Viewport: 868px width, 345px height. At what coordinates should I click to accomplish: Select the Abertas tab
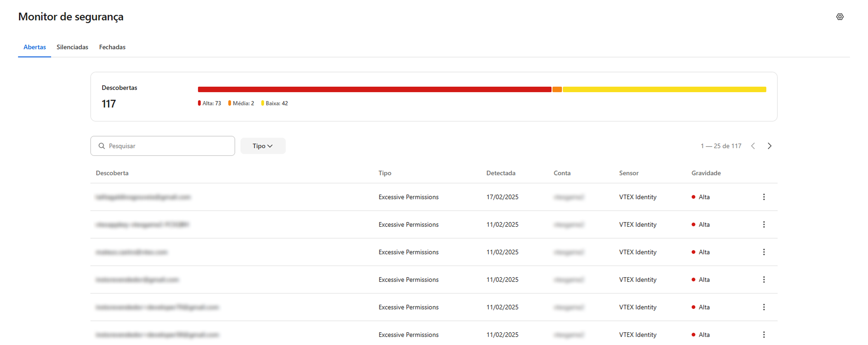pyautogui.click(x=34, y=47)
